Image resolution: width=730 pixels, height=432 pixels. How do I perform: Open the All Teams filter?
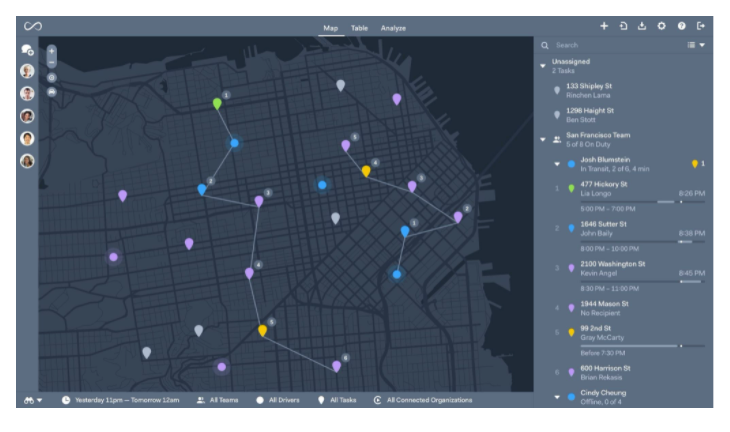[217, 400]
